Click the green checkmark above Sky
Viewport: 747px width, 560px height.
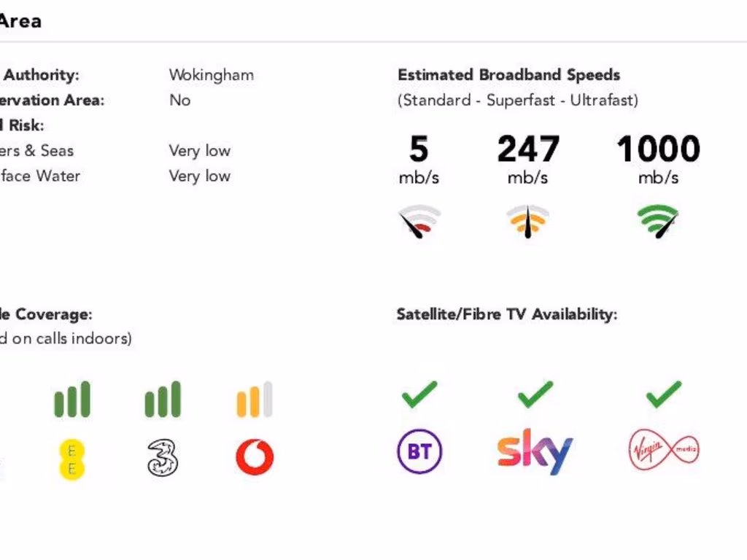pos(535,394)
